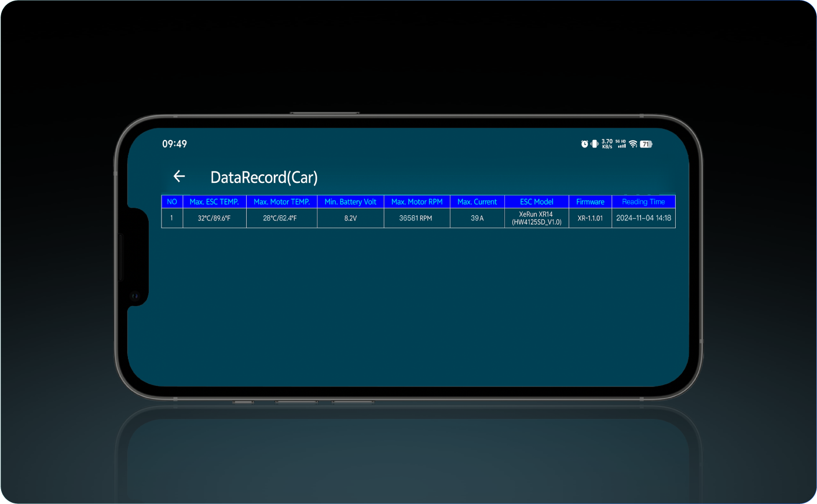Choose the ESC Model column header
The image size is (817, 504).
537,202
